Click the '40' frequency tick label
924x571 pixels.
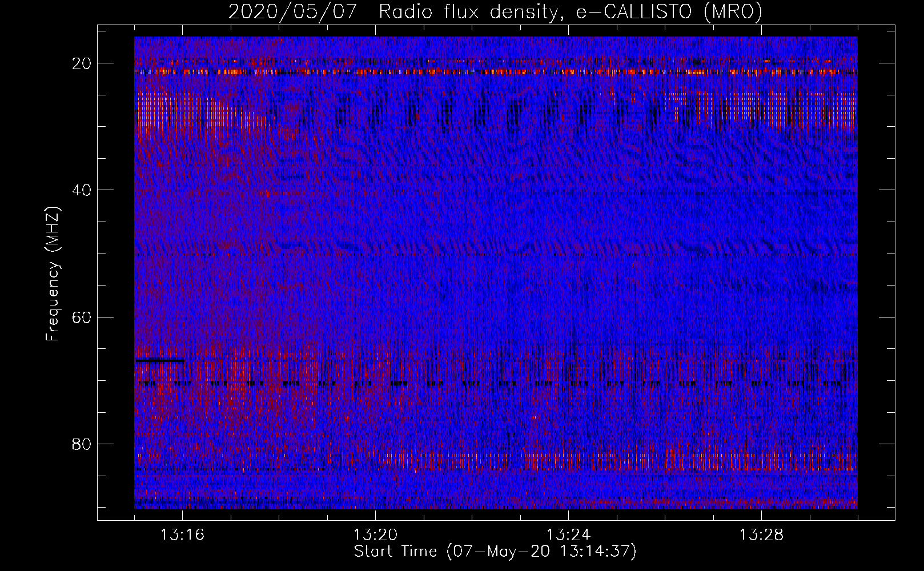coord(82,190)
